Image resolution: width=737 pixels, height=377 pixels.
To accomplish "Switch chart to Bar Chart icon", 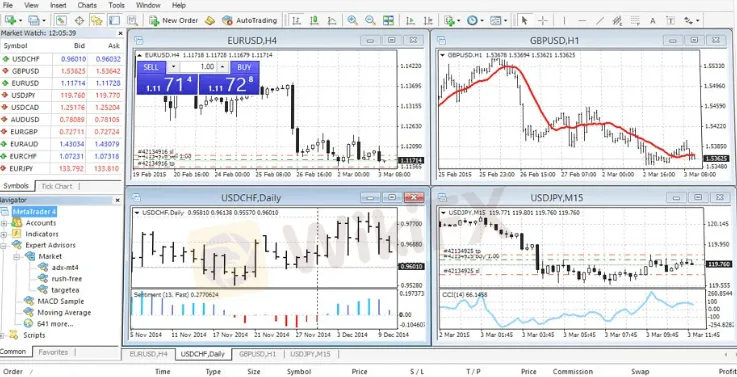I will (x=296, y=20).
